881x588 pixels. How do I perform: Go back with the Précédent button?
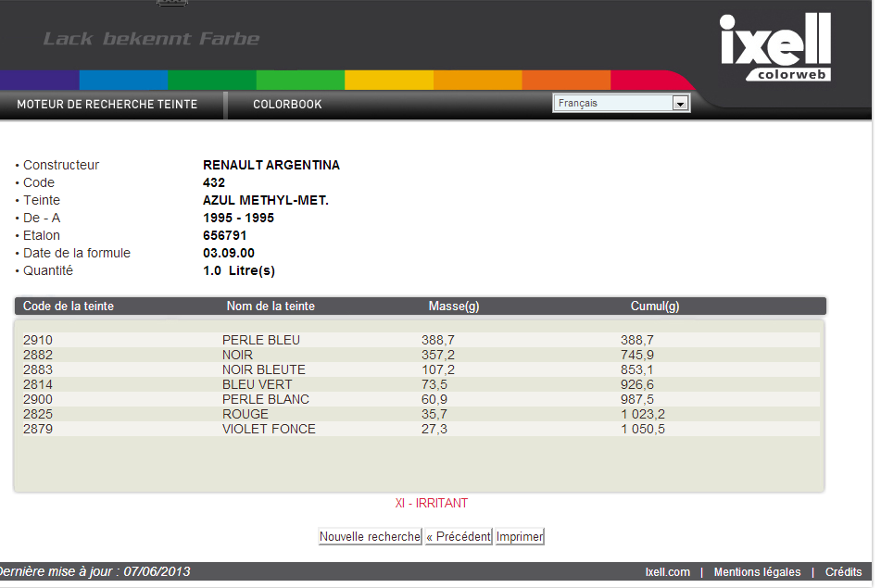pos(459,537)
